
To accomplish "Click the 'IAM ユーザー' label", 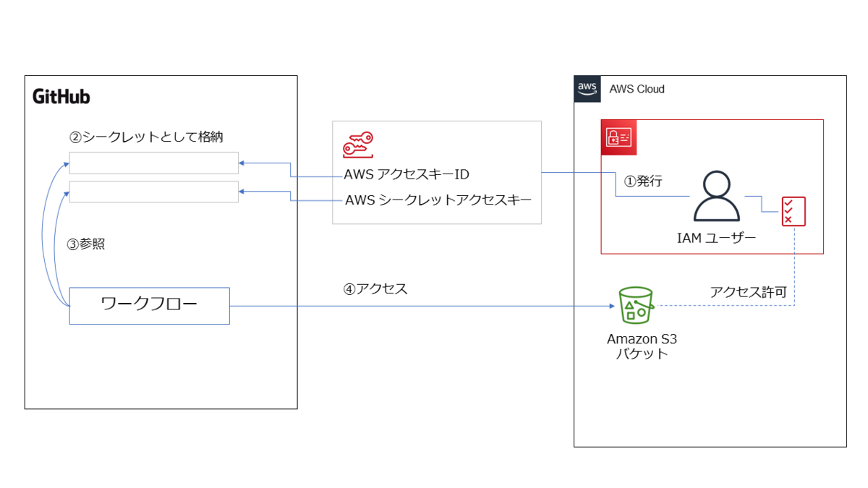I will 718,236.
